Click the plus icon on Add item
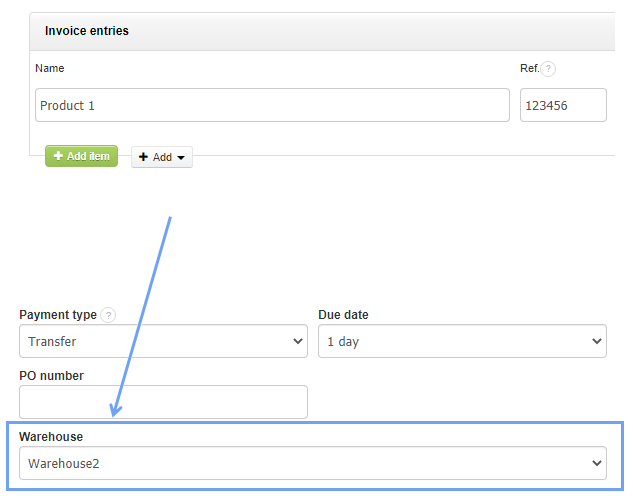 [58, 156]
